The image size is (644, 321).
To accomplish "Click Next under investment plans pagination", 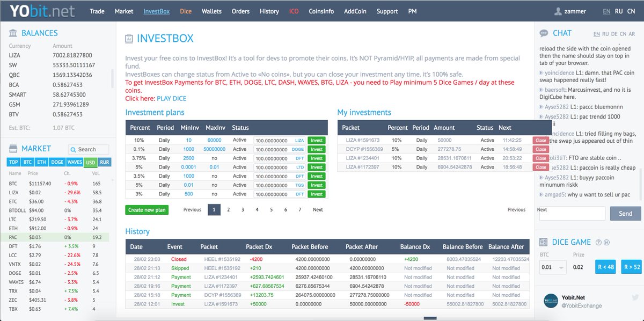I will click(318, 210).
